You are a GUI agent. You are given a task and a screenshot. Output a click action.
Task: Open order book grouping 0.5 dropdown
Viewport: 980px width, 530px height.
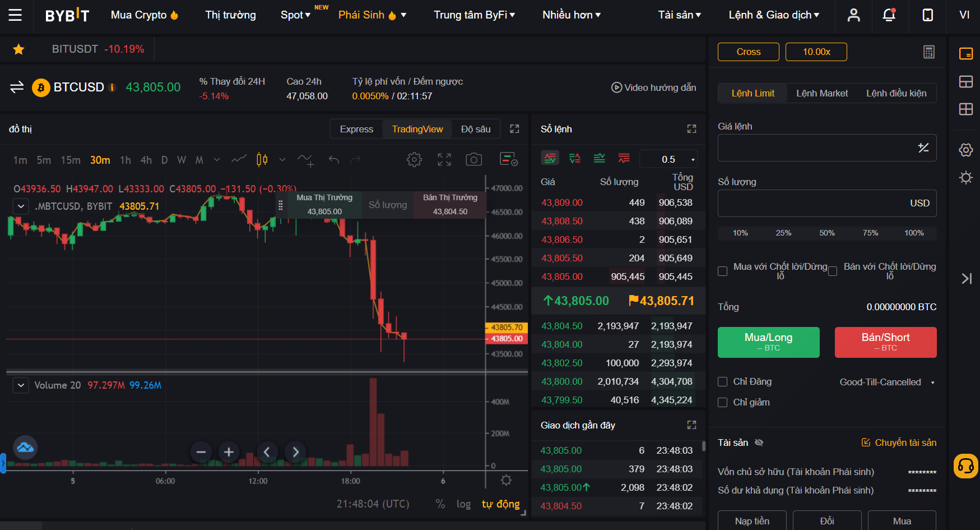tap(668, 159)
